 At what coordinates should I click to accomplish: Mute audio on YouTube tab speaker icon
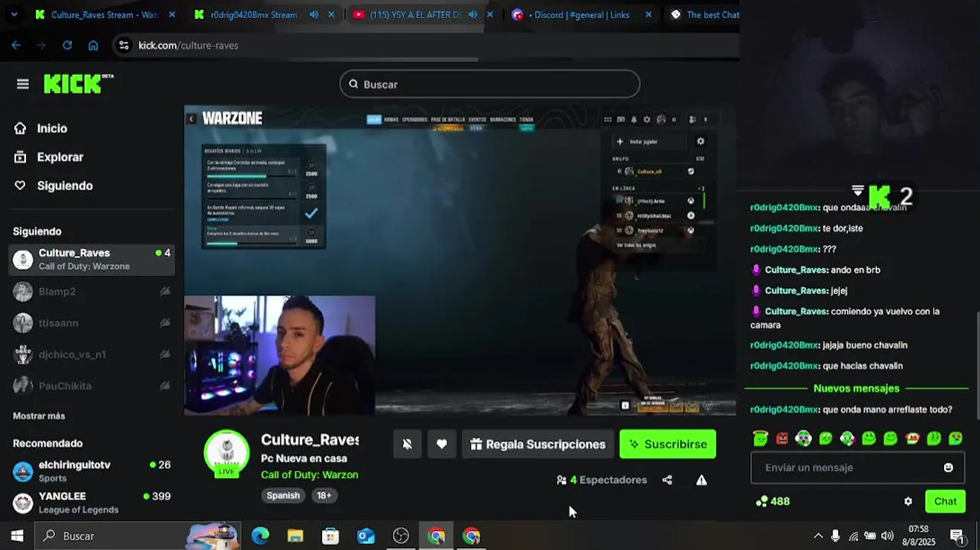tap(472, 15)
